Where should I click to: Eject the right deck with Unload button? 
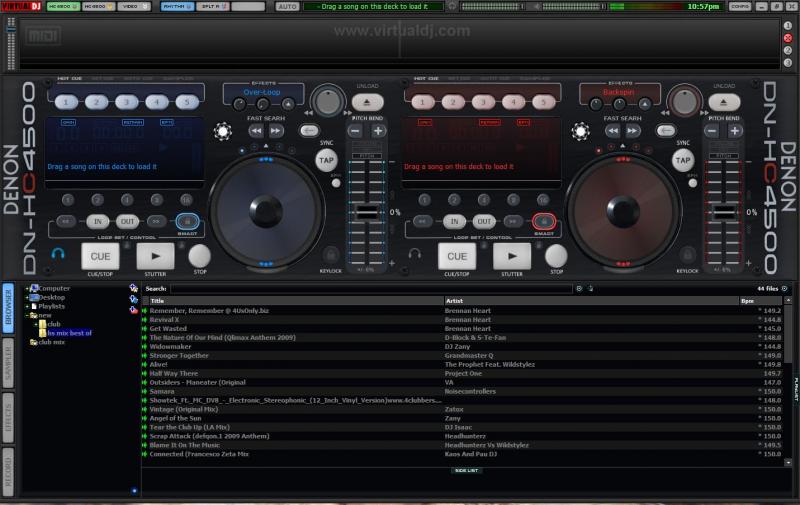click(723, 102)
